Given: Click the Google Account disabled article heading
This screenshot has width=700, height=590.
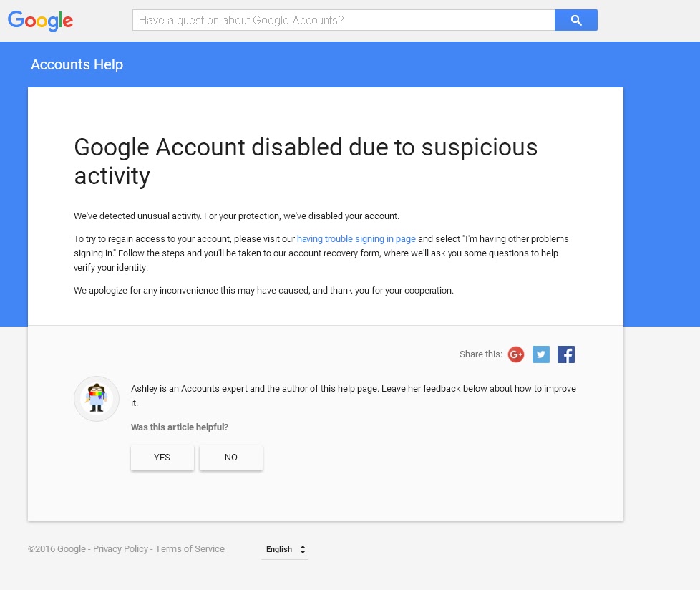Looking at the screenshot, I should 306,161.
